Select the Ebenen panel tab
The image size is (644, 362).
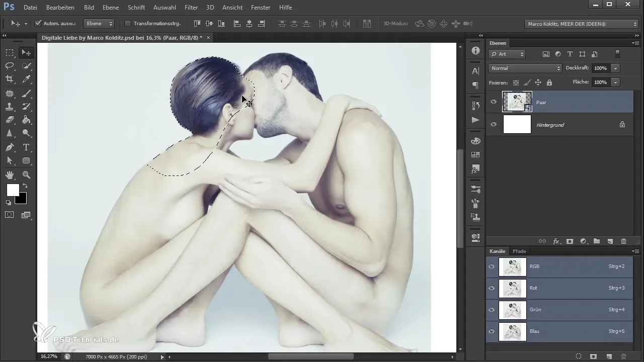click(x=498, y=43)
